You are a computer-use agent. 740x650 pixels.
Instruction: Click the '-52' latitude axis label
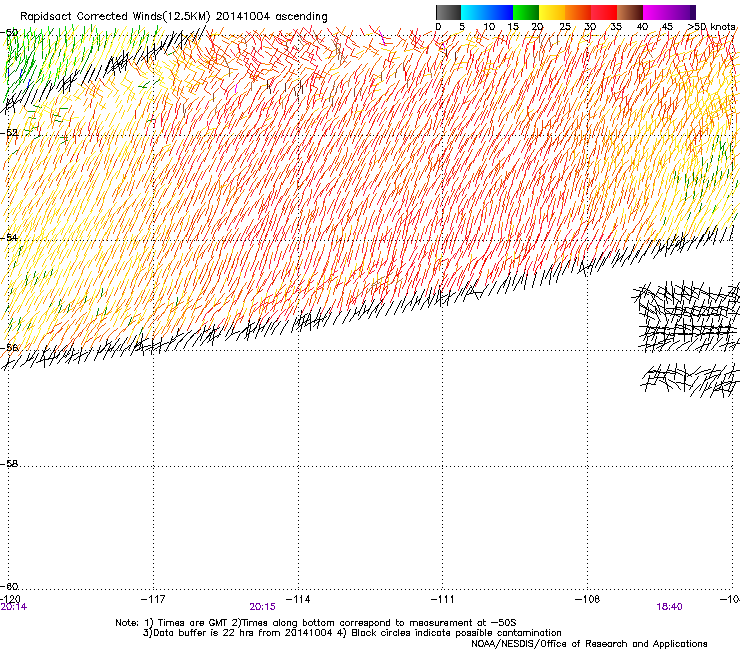pos(9,133)
